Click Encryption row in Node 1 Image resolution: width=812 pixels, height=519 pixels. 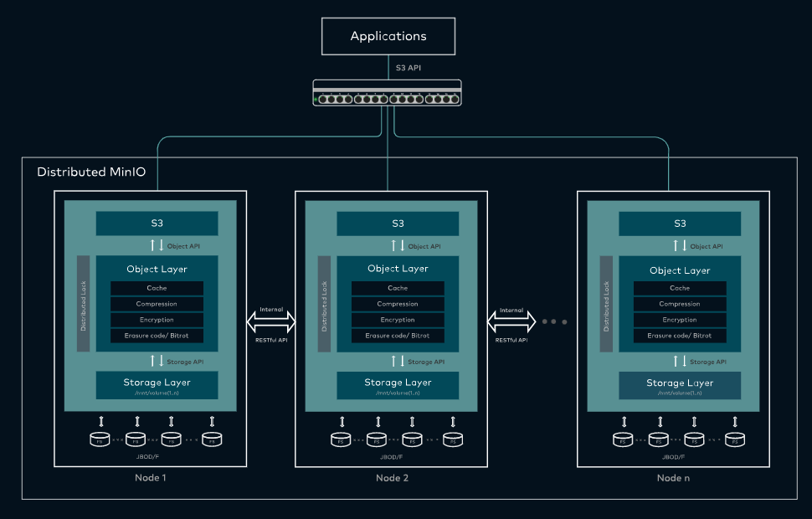(157, 320)
